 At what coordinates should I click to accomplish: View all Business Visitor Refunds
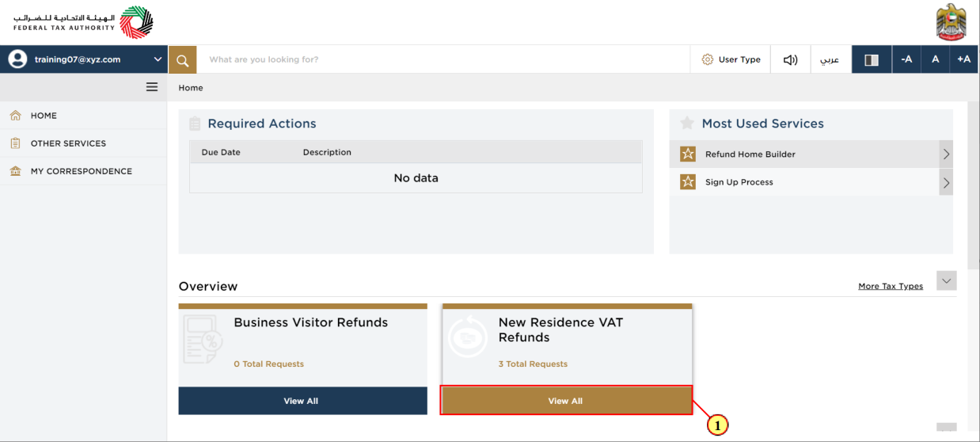click(x=301, y=401)
